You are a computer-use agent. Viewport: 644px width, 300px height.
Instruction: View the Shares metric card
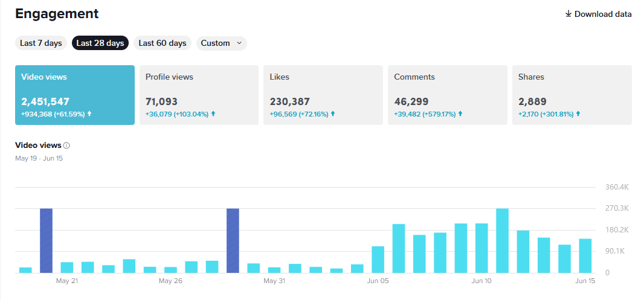point(572,95)
